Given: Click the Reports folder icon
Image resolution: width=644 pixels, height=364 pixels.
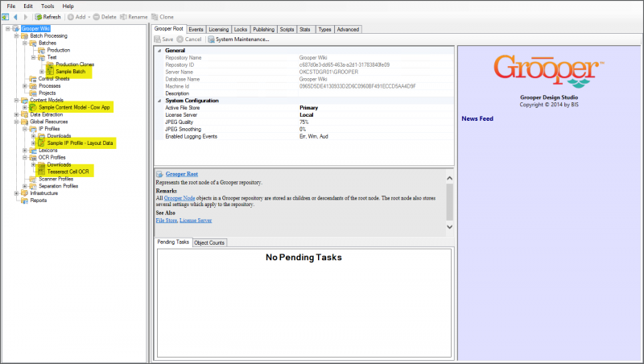Looking at the screenshot, I should pos(24,201).
